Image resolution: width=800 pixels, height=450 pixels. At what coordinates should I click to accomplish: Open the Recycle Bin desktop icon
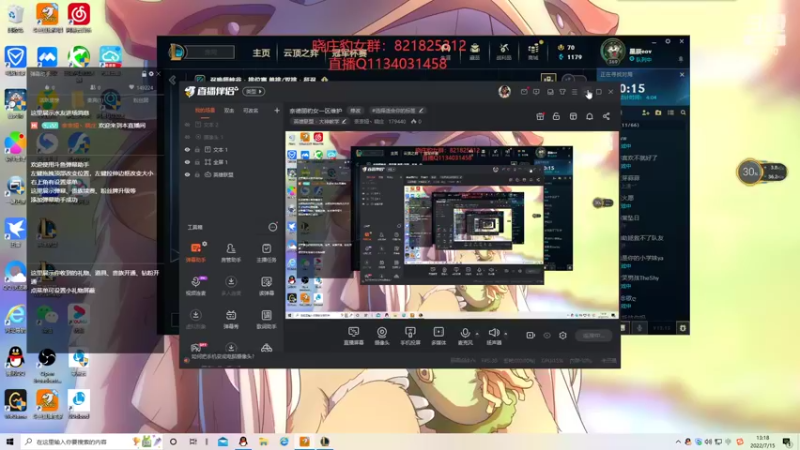click(15, 18)
